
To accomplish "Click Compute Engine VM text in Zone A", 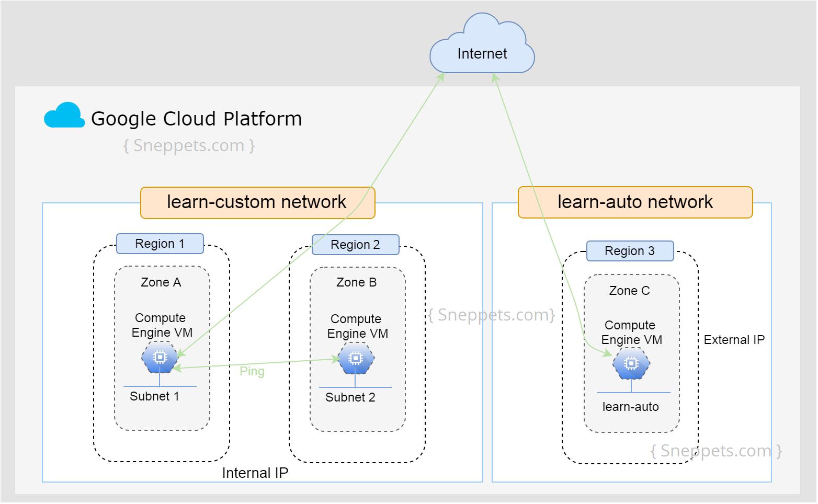I will (162, 325).
